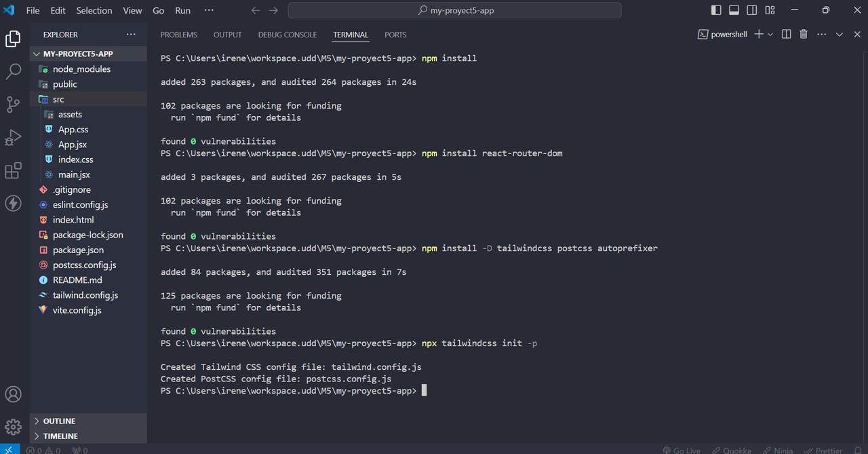Open the Explorer more actions ellipsis

point(131,35)
